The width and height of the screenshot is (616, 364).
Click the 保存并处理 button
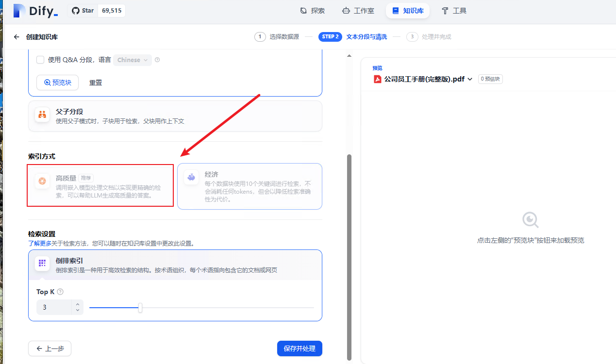(299, 348)
